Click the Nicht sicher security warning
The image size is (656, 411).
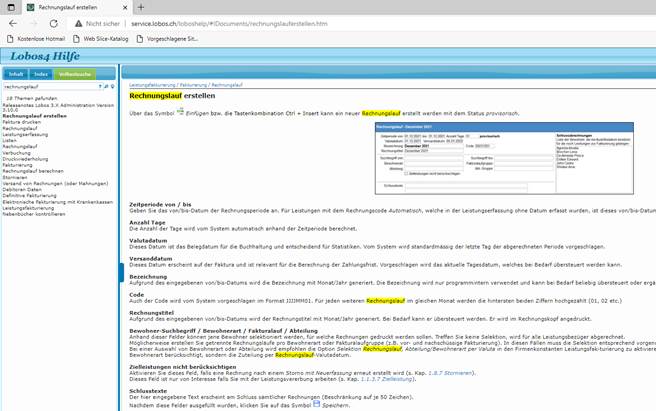click(x=97, y=24)
